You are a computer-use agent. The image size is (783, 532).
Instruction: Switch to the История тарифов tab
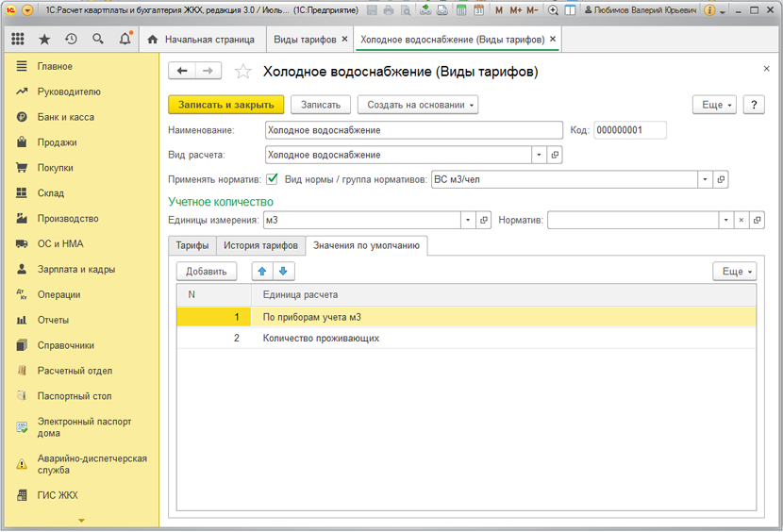click(260, 246)
